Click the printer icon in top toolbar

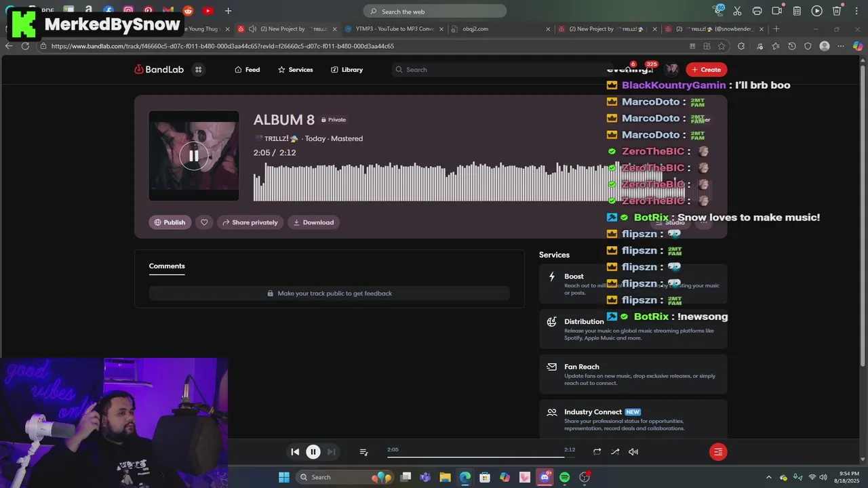(757, 11)
